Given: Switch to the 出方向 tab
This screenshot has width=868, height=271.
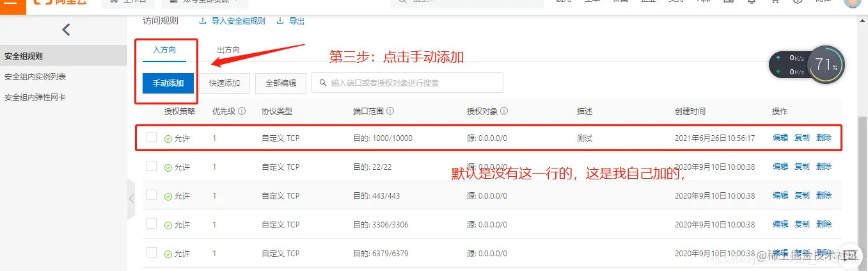Looking at the screenshot, I should (x=228, y=50).
